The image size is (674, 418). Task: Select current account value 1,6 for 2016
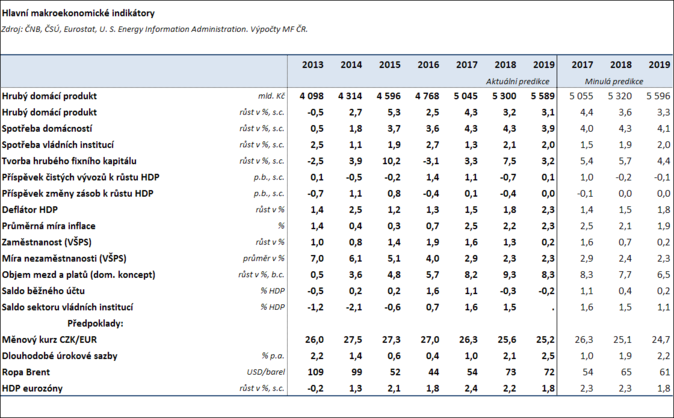432,291
